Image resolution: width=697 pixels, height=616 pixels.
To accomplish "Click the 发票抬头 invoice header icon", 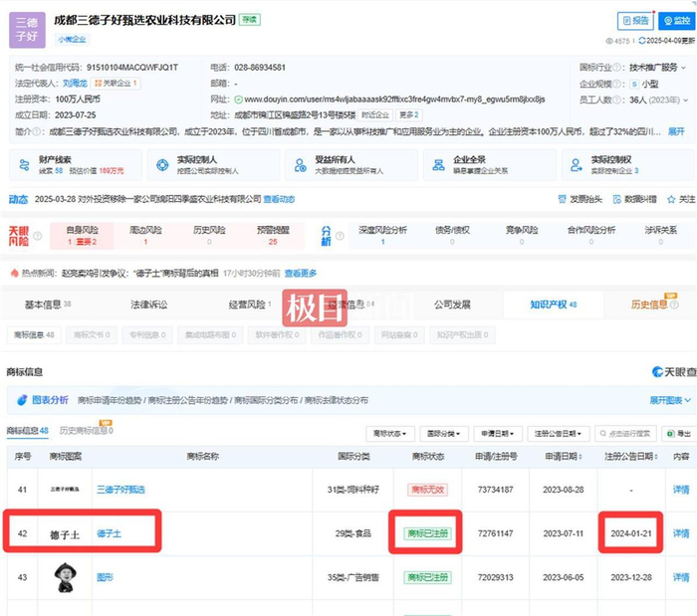I will click(x=562, y=199).
